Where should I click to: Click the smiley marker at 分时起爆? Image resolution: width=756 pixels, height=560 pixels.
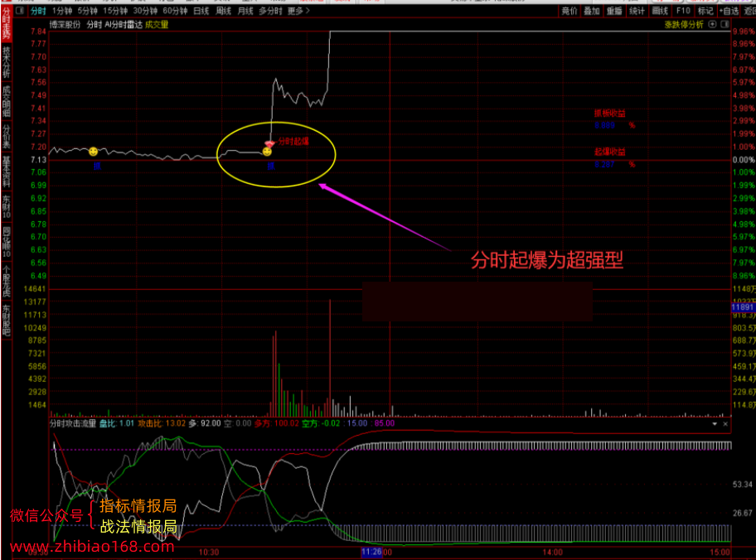[x=267, y=152]
